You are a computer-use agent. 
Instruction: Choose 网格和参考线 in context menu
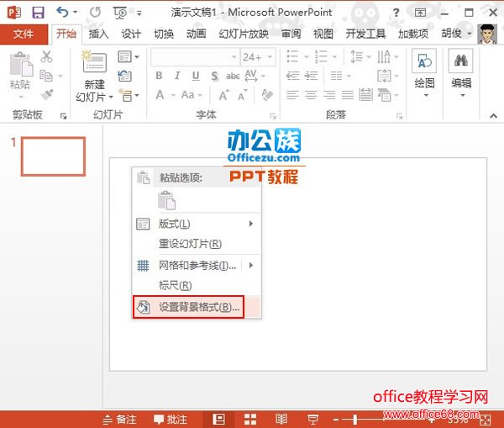197,266
